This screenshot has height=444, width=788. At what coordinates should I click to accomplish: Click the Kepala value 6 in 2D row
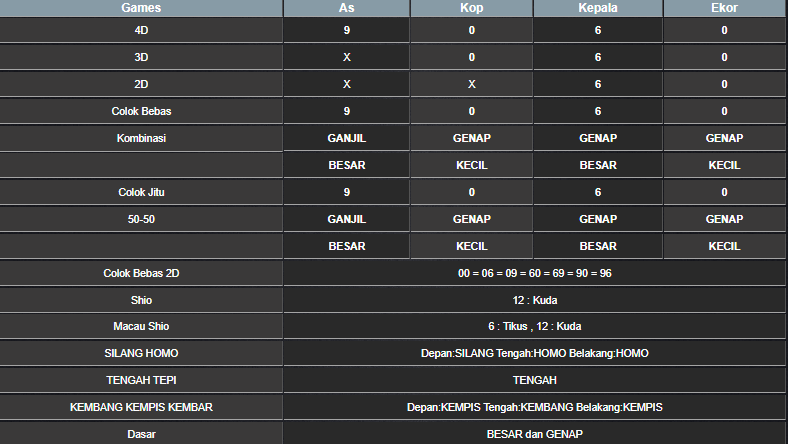coord(598,84)
